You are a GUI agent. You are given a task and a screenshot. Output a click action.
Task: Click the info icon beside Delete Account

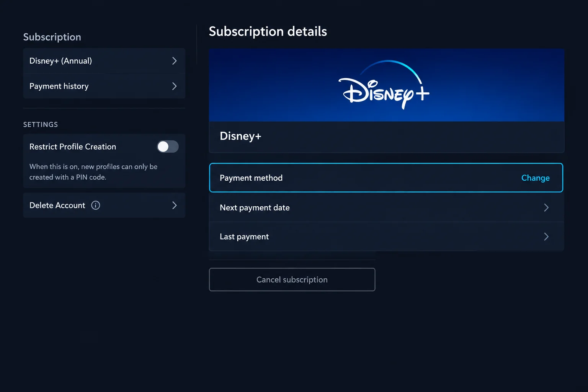[x=96, y=206]
